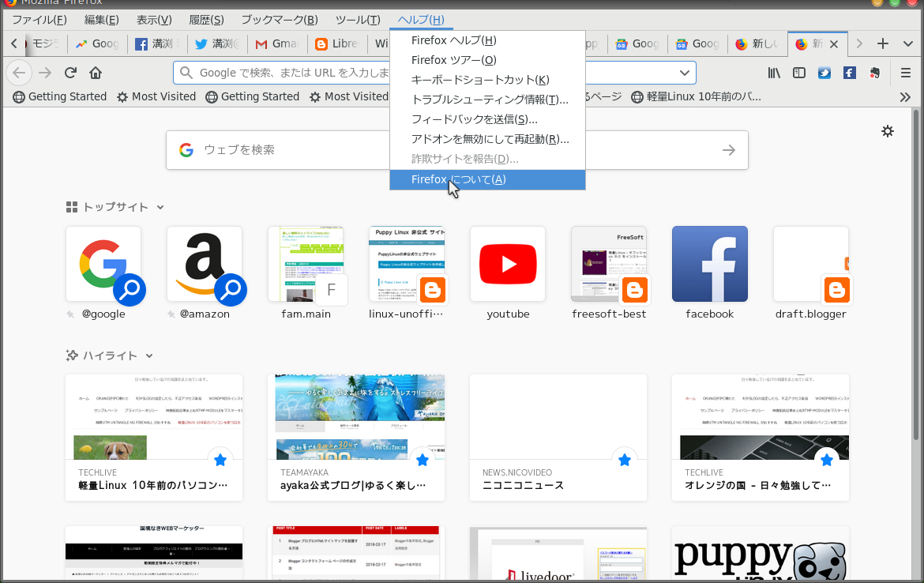This screenshot has height=583, width=924.
Task: Open the ayaka公式ブログ highlight card
Action: (356, 438)
